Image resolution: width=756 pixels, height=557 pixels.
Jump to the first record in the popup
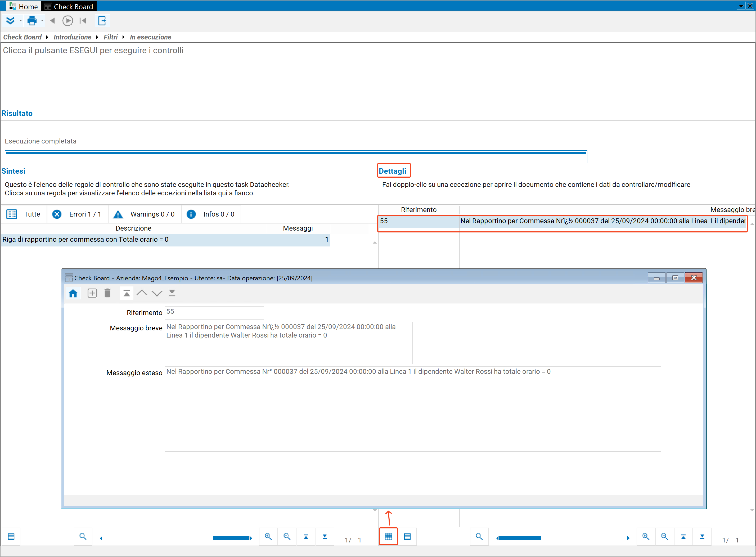point(127,293)
